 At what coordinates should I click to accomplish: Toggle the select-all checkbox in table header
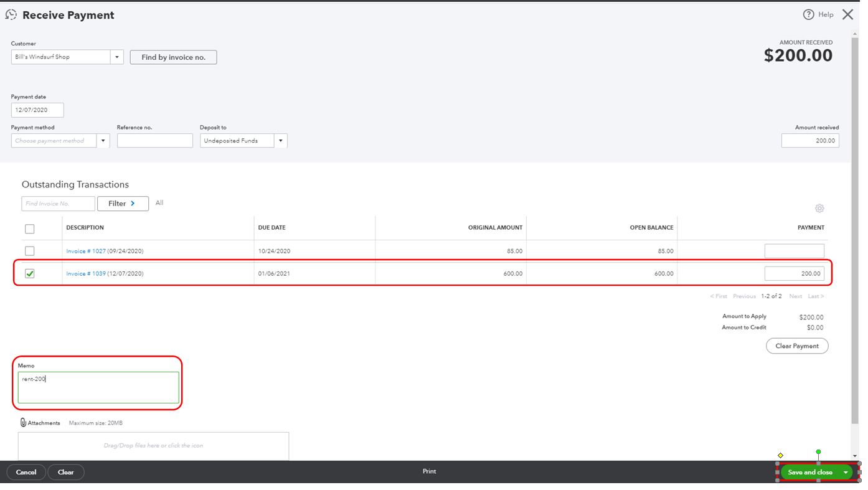click(29, 229)
